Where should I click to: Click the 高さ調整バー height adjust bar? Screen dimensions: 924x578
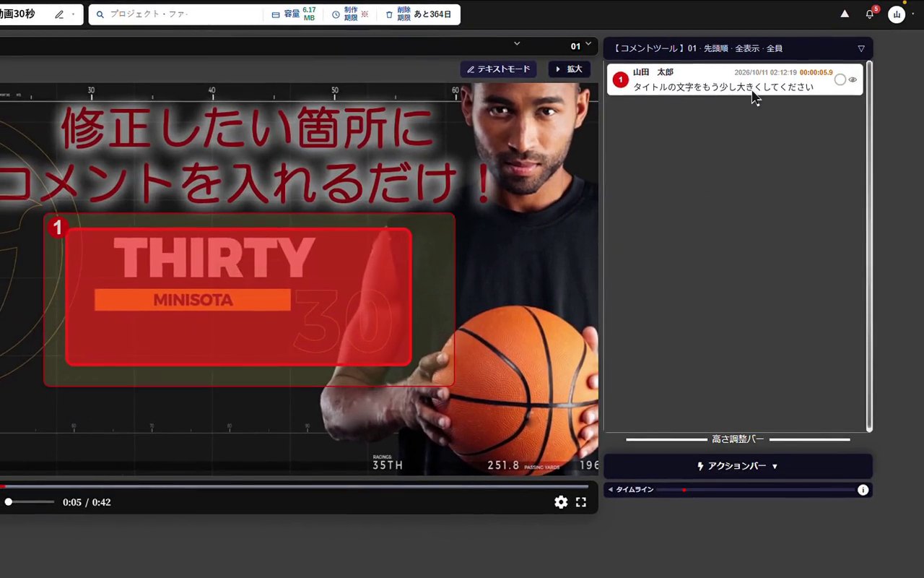738,439
